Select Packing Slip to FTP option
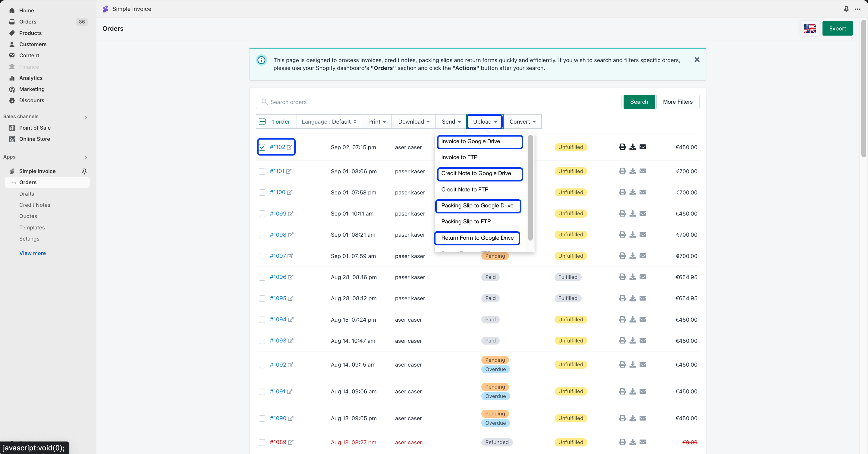 pyautogui.click(x=466, y=222)
